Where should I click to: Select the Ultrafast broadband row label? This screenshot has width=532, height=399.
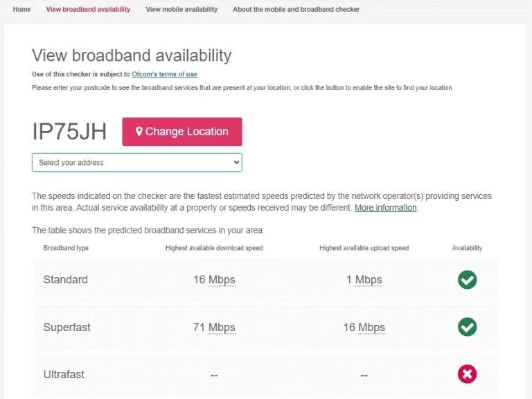64,374
